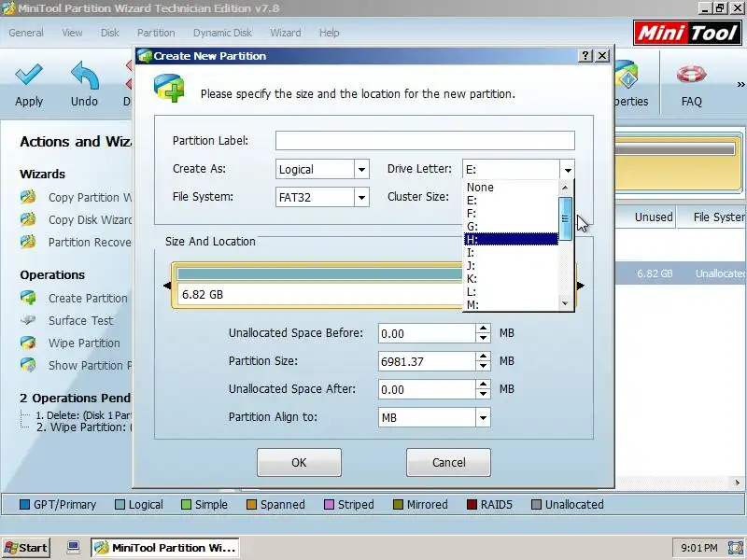The height and width of the screenshot is (560, 747).
Task: Click the Copy Partition Wizard icon
Action: click(x=28, y=197)
